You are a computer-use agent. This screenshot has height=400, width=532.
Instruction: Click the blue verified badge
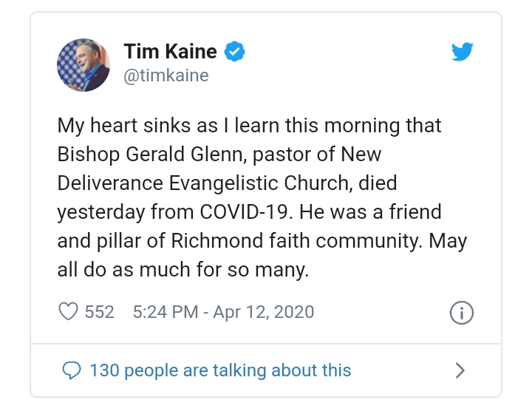(x=234, y=52)
